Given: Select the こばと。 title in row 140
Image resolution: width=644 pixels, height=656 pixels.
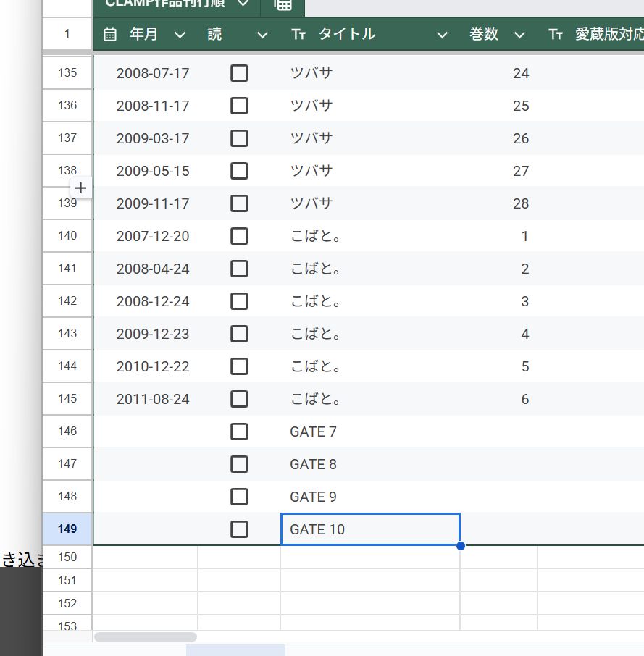Looking at the screenshot, I should tap(370, 236).
